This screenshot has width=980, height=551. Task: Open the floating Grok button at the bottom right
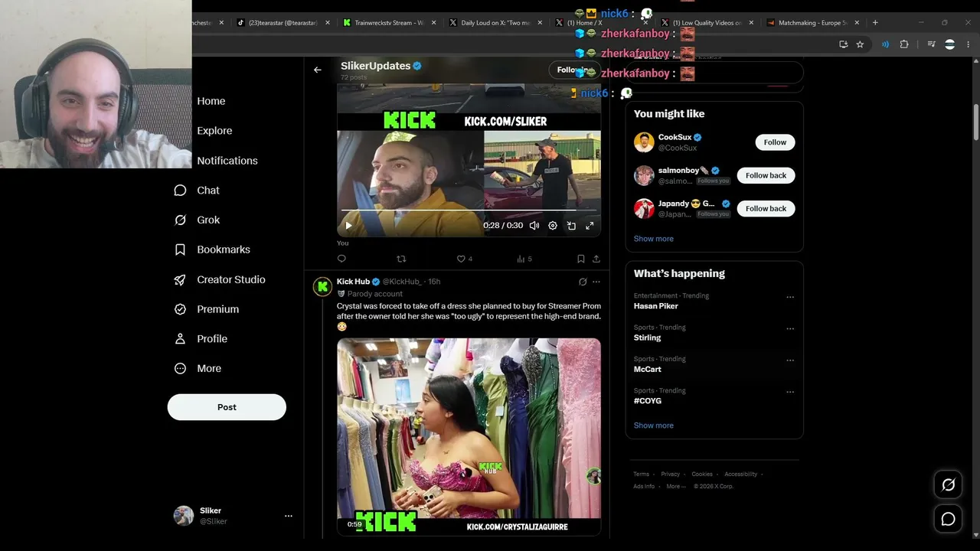point(948,484)
